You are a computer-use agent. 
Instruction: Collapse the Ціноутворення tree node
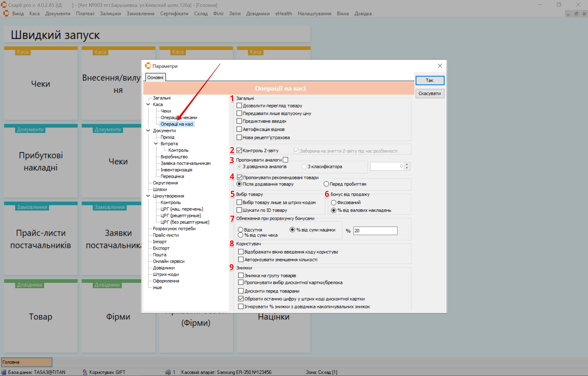pyautogui.click(x=148, y=196)
